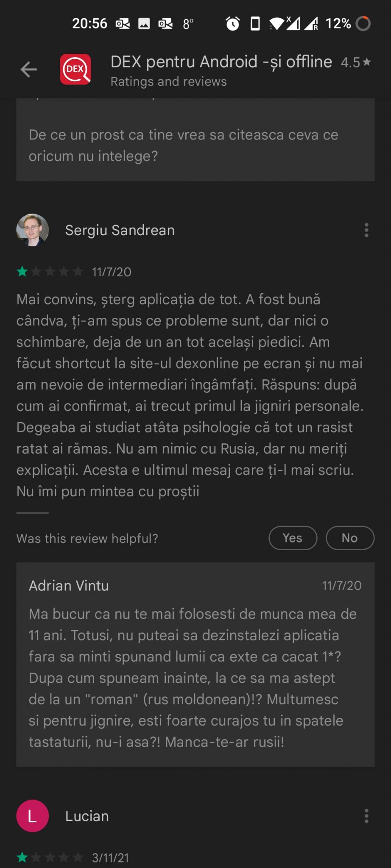Screen dimensions: 391x868
Task: Go back using the arrow icon
Action: (x=28, y=70)
